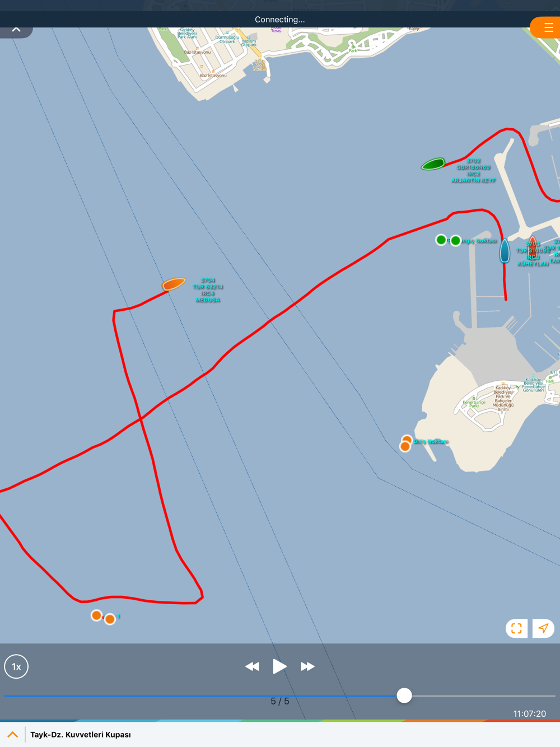Rewind the race replay
Viewport: 560px width, 747px height.
point(252,666)
